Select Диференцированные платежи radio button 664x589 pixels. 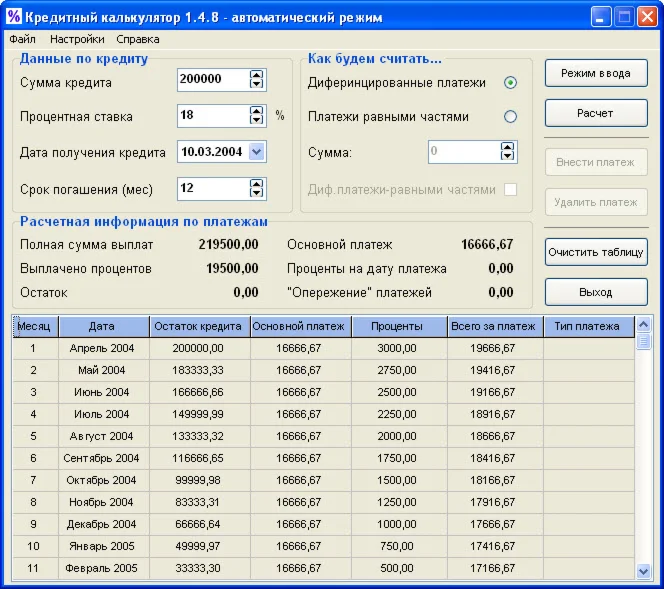pyautogui.click(x=511, y=83)
